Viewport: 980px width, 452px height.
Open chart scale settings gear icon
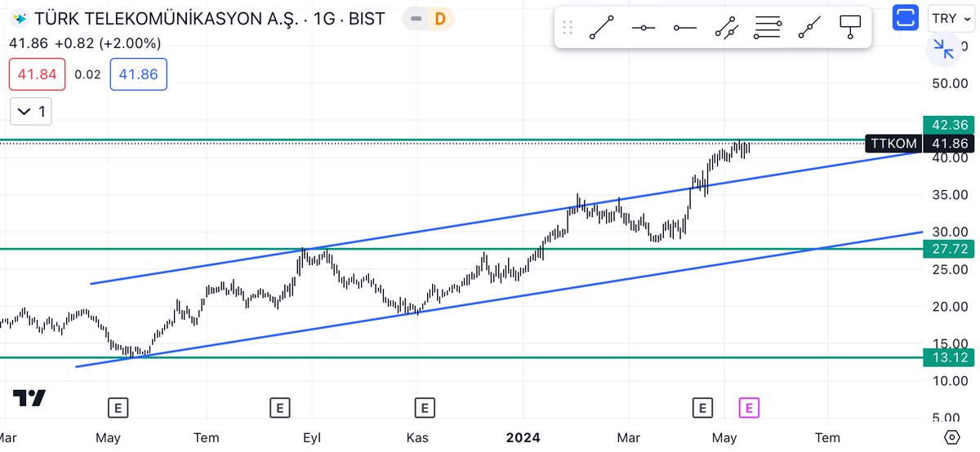951,436
